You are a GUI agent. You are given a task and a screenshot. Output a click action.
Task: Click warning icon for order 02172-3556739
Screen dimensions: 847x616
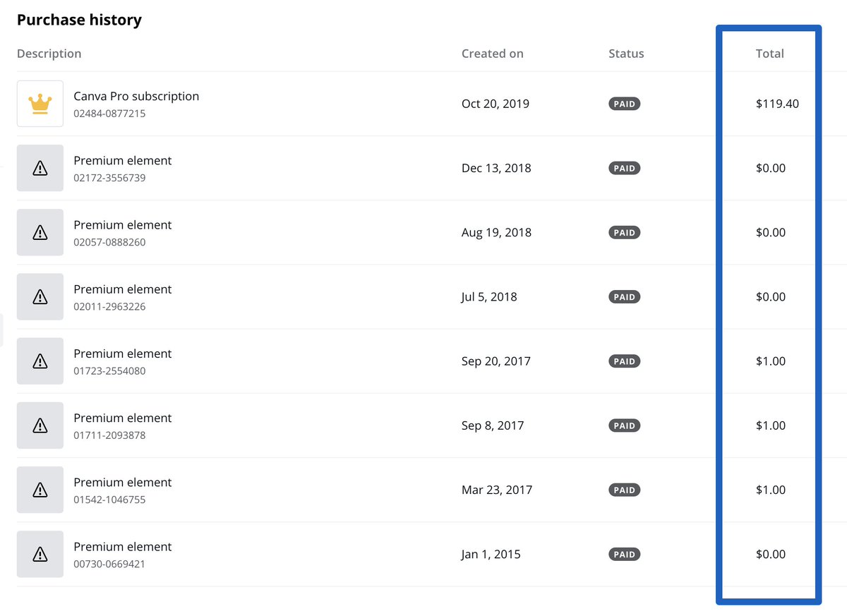click(40, 168)
